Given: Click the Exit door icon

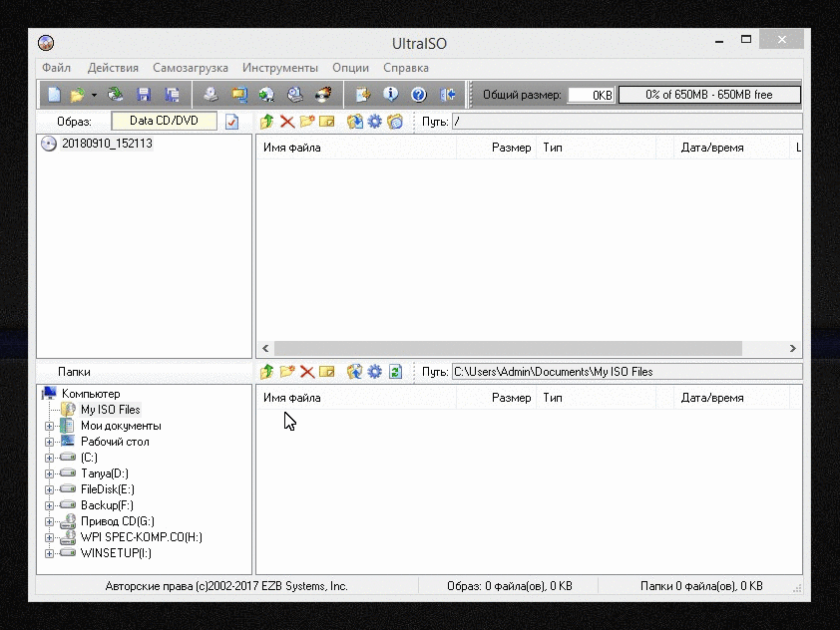Looking at the screenshot, I should pyautogui.click(x=447, y=95).
